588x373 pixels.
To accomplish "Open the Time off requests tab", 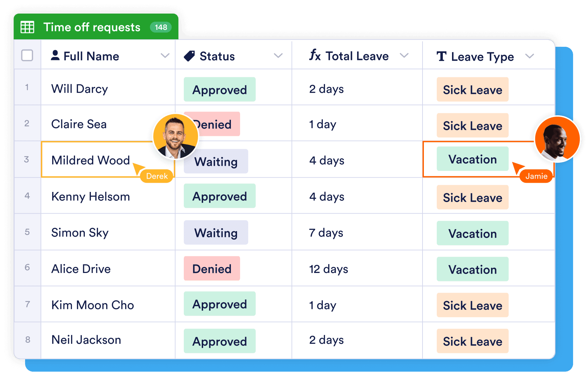I will 92,27.
